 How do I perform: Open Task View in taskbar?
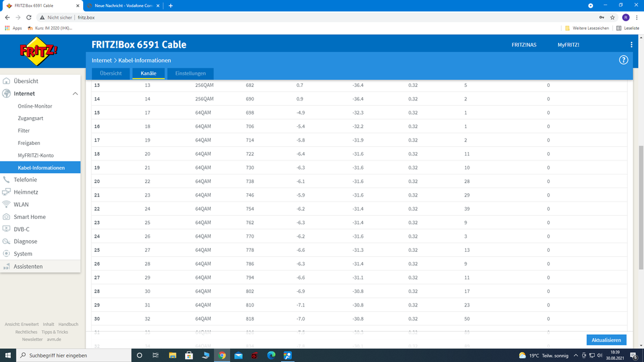[155, 356]
